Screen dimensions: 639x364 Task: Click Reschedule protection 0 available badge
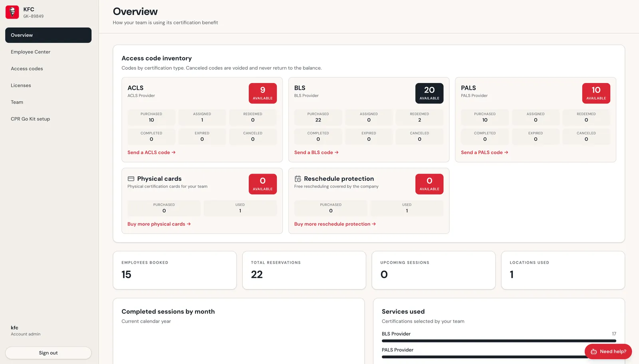point(429,184)
